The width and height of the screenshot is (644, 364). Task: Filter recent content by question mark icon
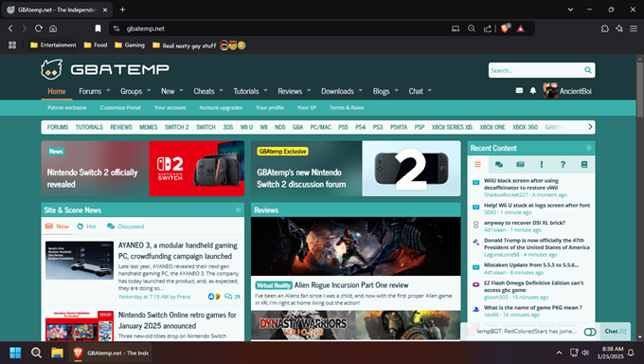563,165
